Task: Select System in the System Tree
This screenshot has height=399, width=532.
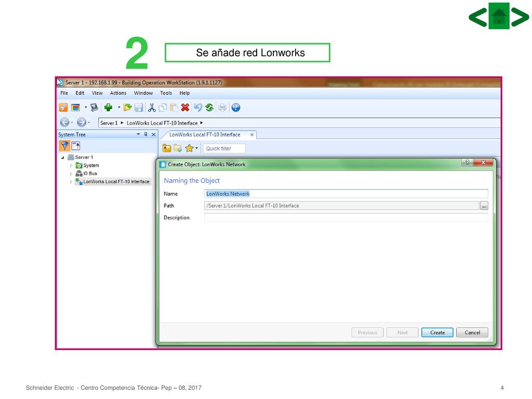Action: click(x=91, y=166)
